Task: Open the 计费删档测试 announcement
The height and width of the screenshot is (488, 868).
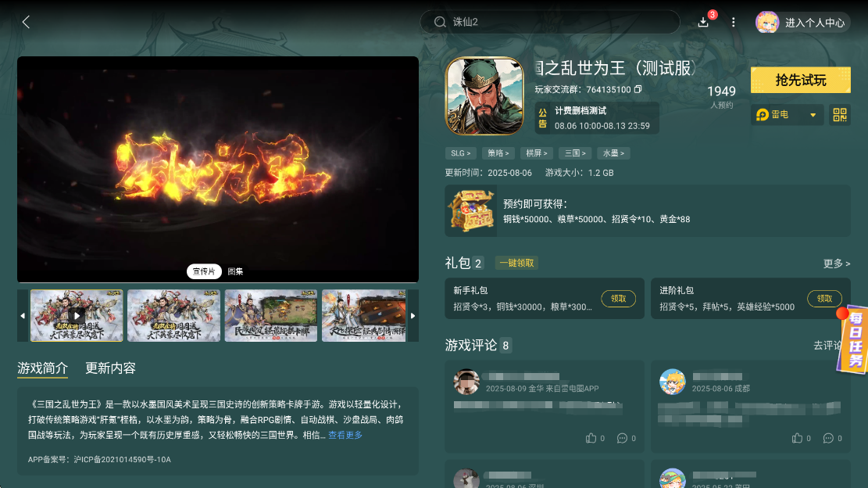Action: point(597,118)
